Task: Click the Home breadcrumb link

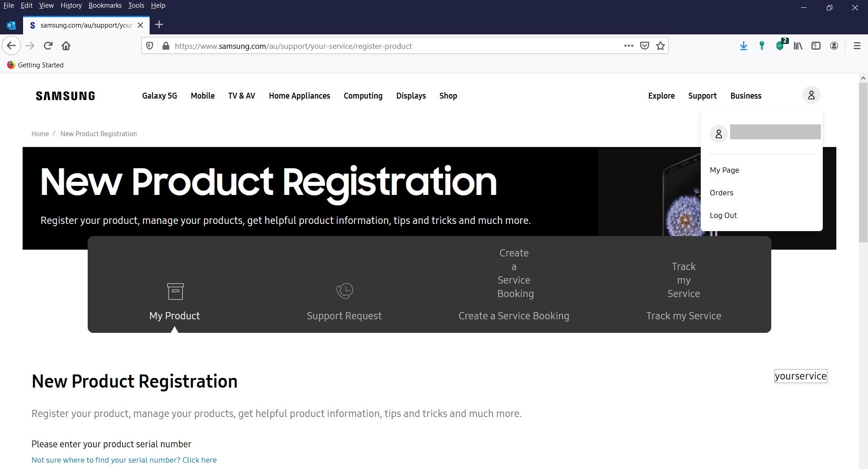Action: tap(40, 134)
